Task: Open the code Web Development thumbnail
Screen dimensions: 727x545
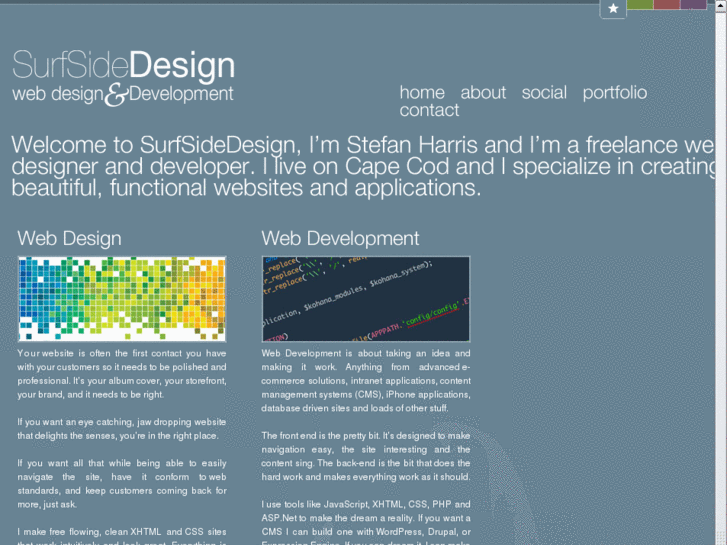Action: point(366,299)
